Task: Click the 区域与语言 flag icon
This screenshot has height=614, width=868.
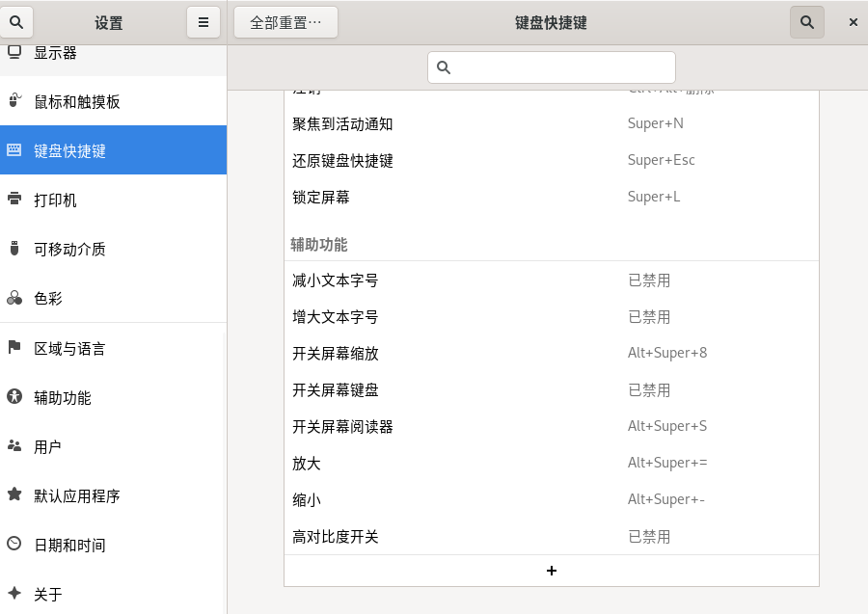Action: [x=14, y=347]
